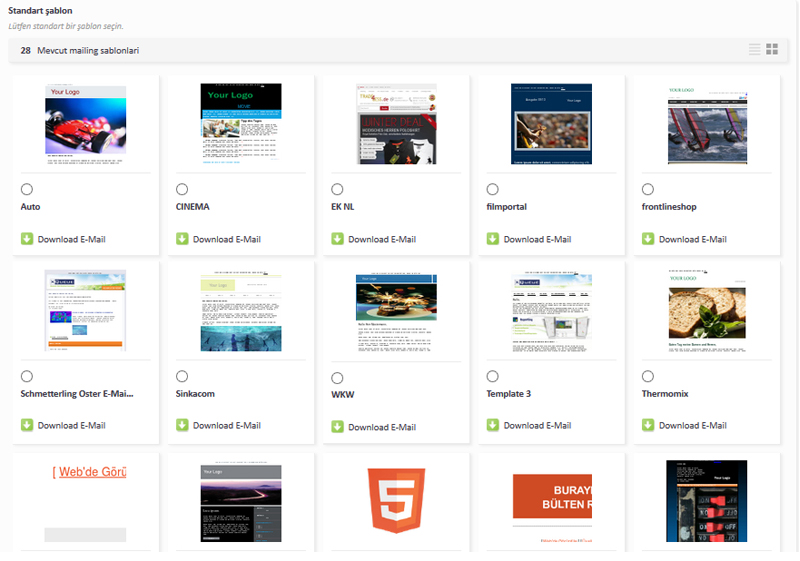Click the CINEMA template preview thumbnail
Viewport: 800px width, 561px height.
241,122
